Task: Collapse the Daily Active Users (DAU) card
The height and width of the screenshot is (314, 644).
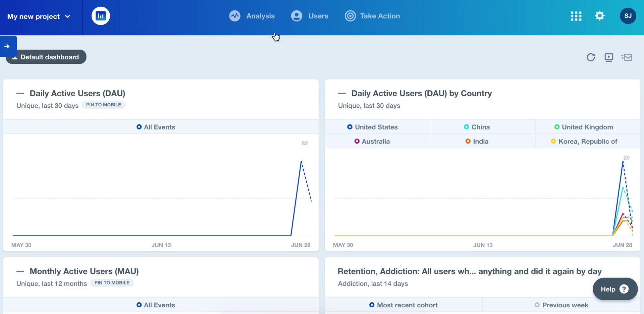Action: point(20,94)
